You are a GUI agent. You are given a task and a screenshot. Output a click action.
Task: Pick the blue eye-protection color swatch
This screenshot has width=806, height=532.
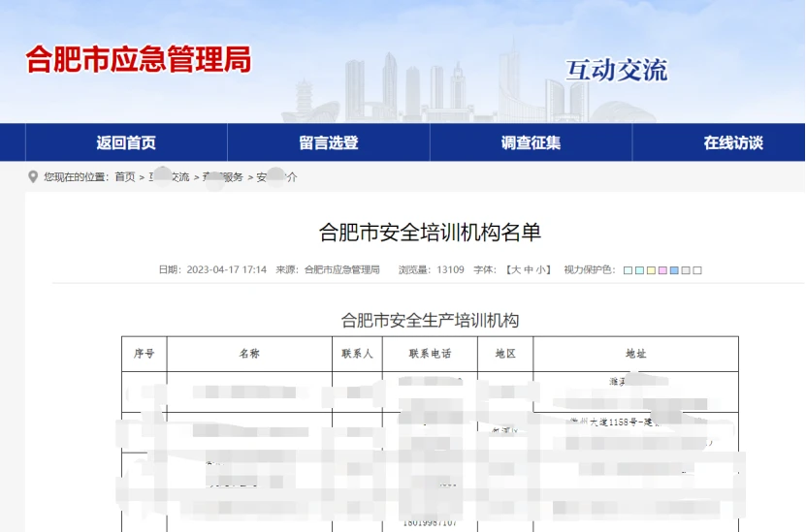(674, 270)
